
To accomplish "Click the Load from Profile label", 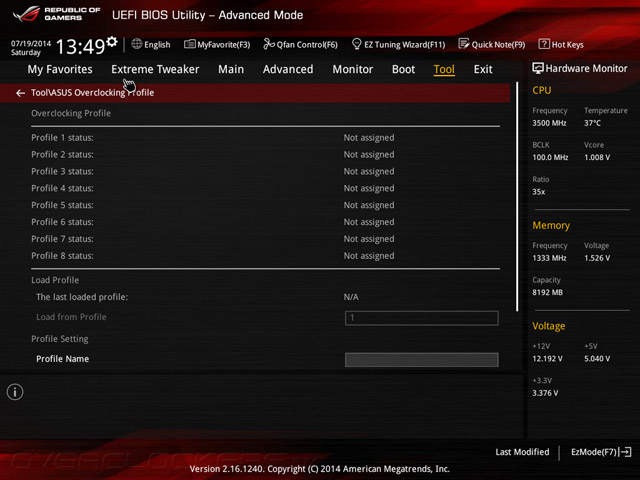I will (x=71, y=317).
